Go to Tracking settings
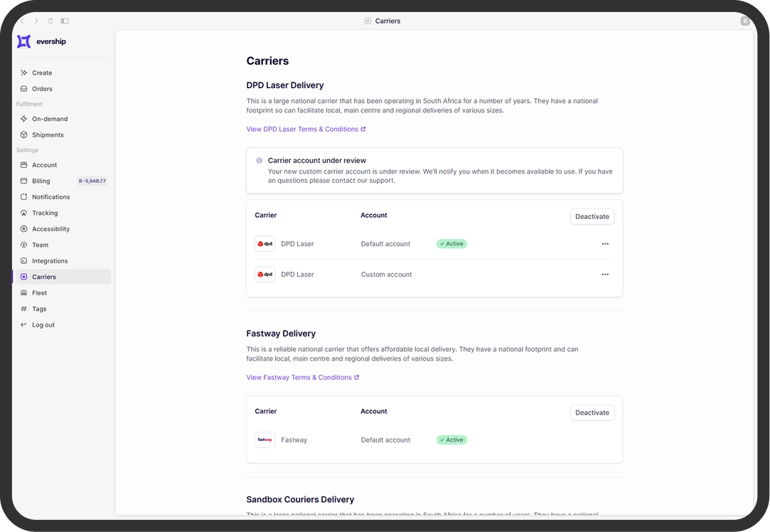Screen dimensions: 770x532 45,213
